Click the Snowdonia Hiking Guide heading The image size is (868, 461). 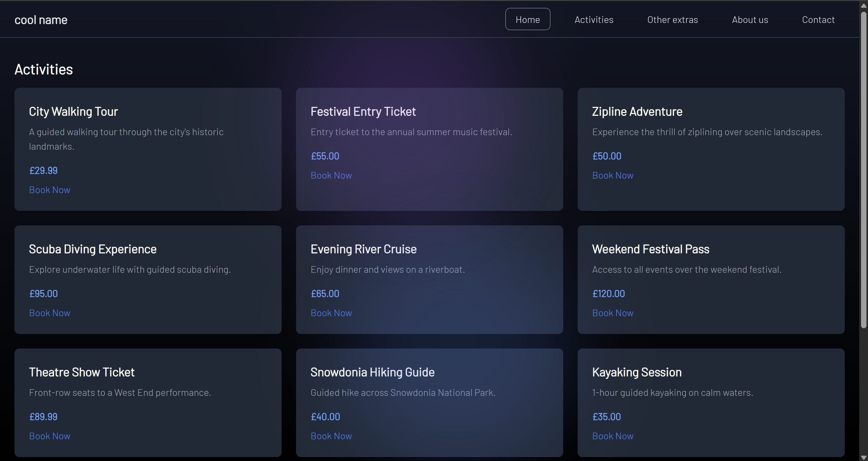[x=372, y=372]
